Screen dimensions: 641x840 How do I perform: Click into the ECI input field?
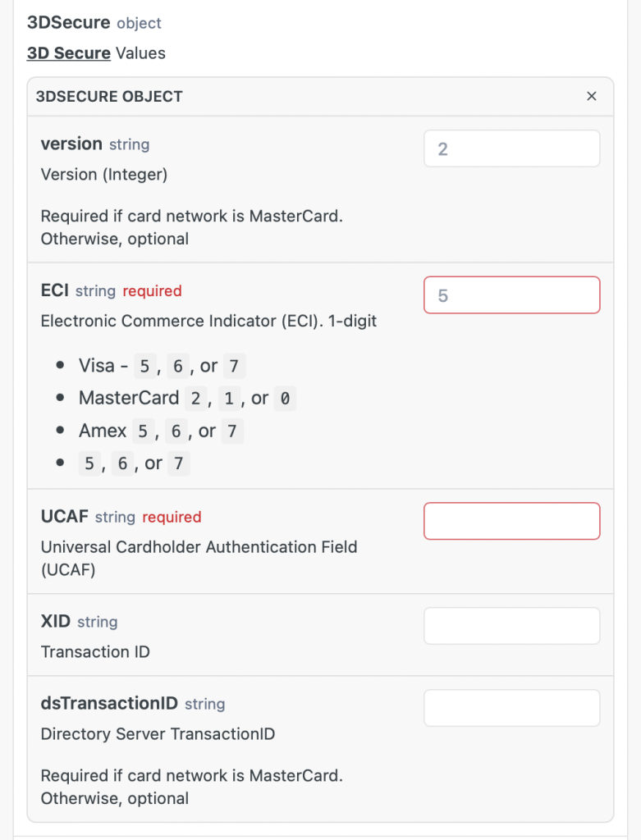point(511,295)
